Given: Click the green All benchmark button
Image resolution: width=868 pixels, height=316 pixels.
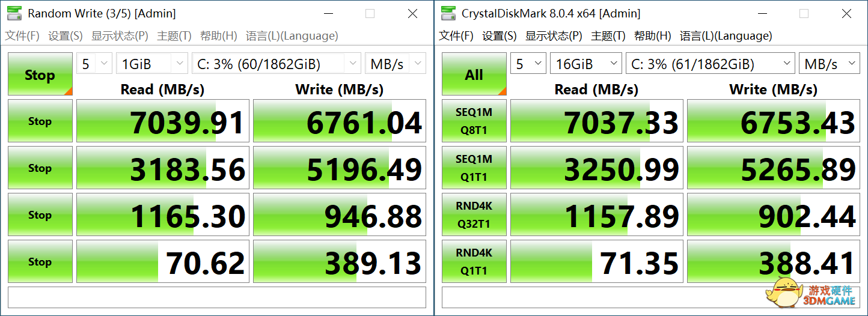Looking at the screenshot, I should click(x=474, y=74).
